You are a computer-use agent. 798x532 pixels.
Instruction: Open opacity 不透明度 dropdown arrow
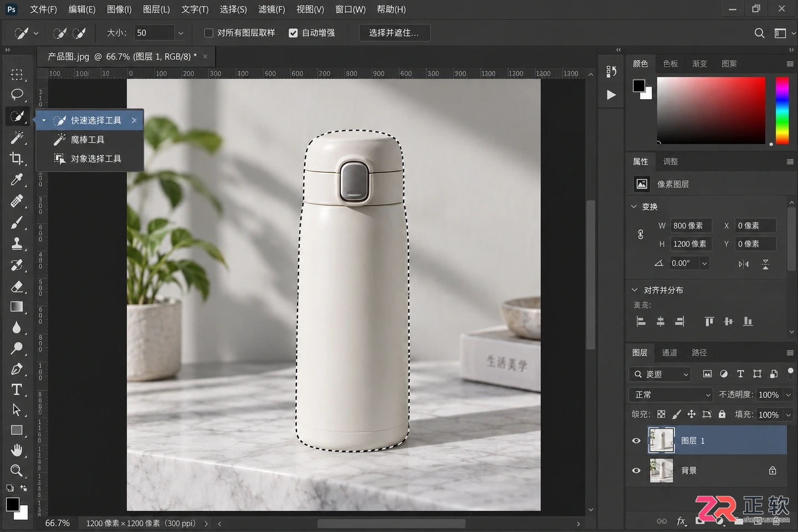tap(788, 395)
